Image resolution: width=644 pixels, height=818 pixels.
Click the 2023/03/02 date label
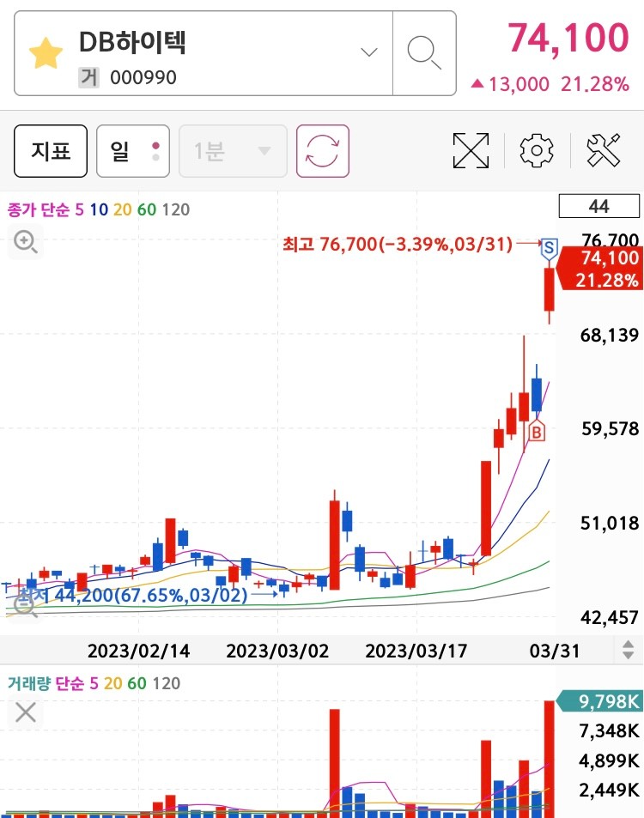tap(277, 651)
